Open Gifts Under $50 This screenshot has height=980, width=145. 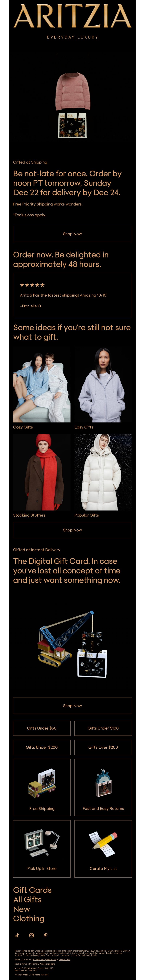tap(42, 728)
